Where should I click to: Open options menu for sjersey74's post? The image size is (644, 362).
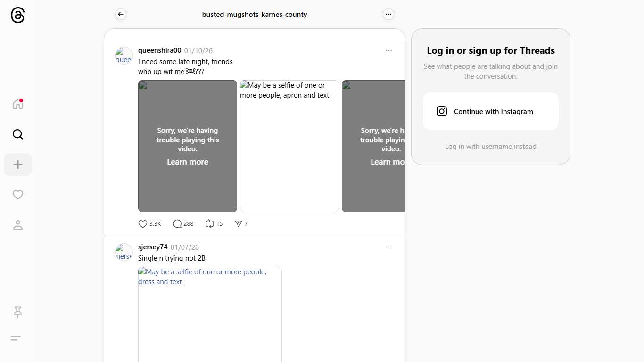[x=388, y=247]
